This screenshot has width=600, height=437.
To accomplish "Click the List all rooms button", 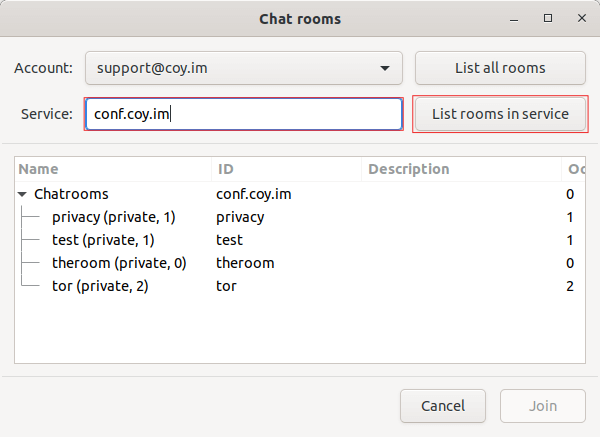I will coord(500,68).
